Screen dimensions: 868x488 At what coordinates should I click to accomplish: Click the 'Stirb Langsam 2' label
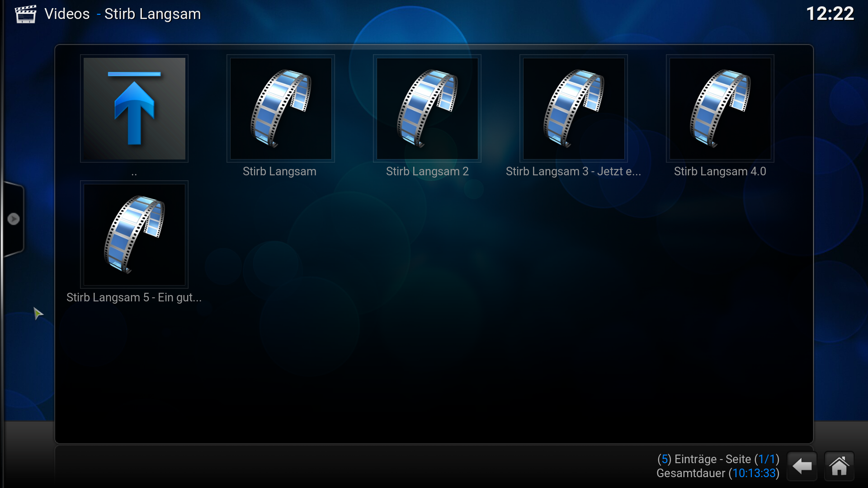click(x=427, y=172)
